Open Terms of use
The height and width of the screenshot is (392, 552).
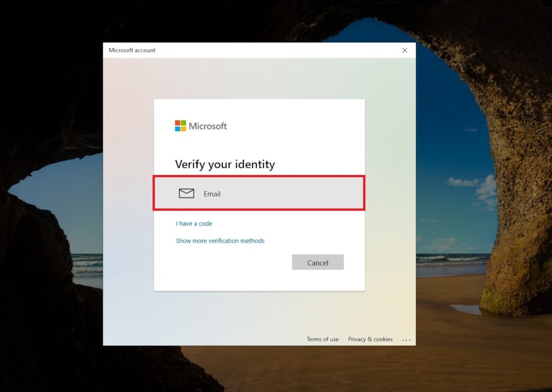[x=322, y=339]
